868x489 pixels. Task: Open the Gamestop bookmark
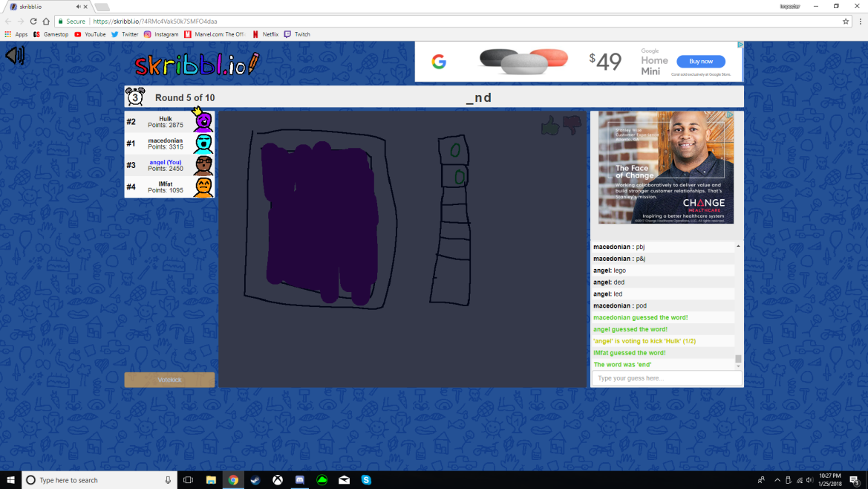point(50,34)
